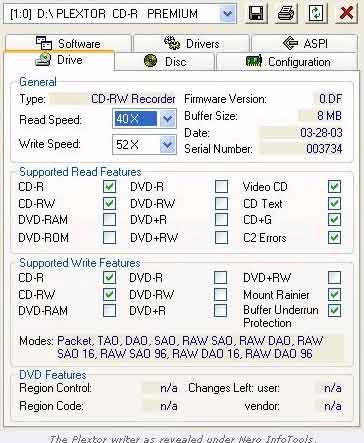Click the Changes Left user n/a value
Image resolution: width=364 pixels, height=443 pixels.
[333, 388]
